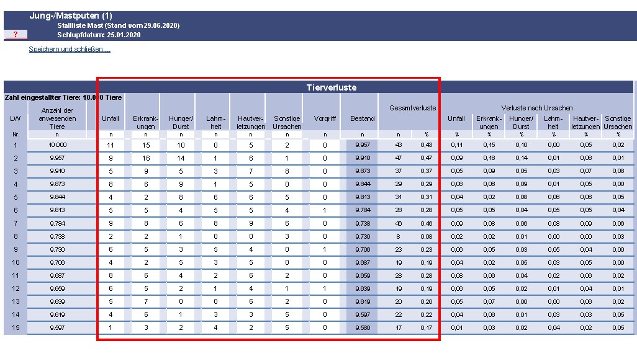Click the Unfall input in LW 15
This screenshot has width=637, height=364.
(111, 327)
